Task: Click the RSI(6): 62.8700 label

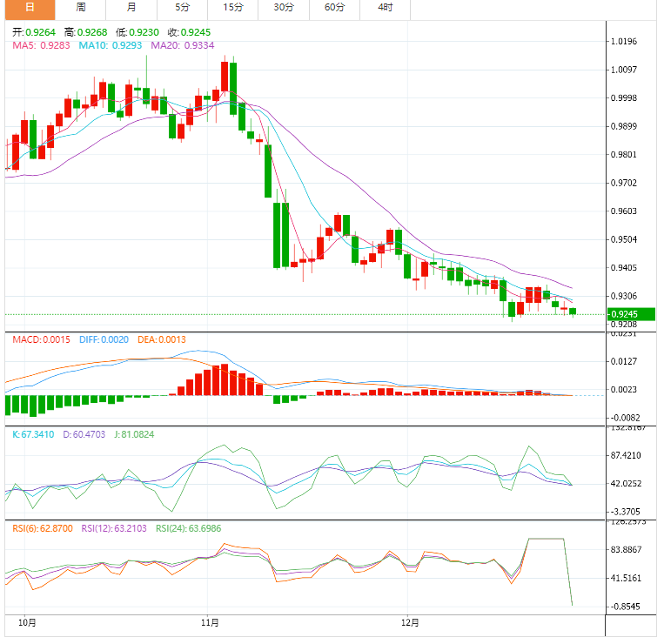Action: pyautogui.click(x=43, y=528)
